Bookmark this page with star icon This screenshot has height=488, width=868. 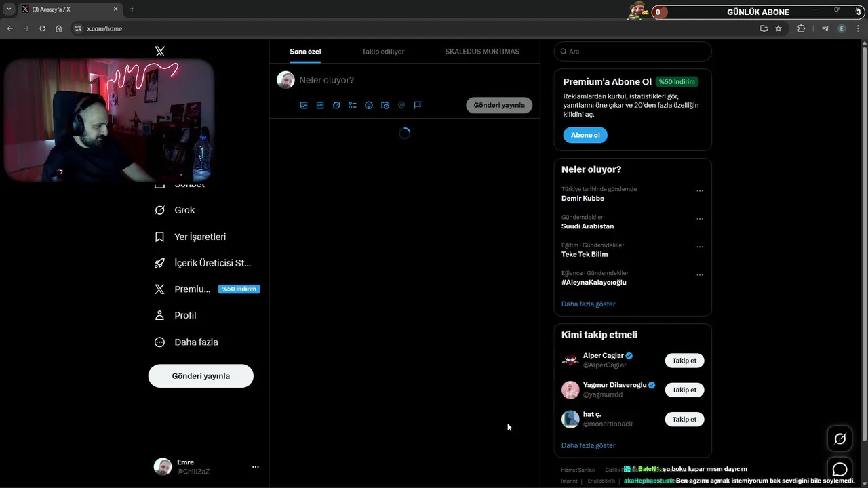tap(778, 28)
